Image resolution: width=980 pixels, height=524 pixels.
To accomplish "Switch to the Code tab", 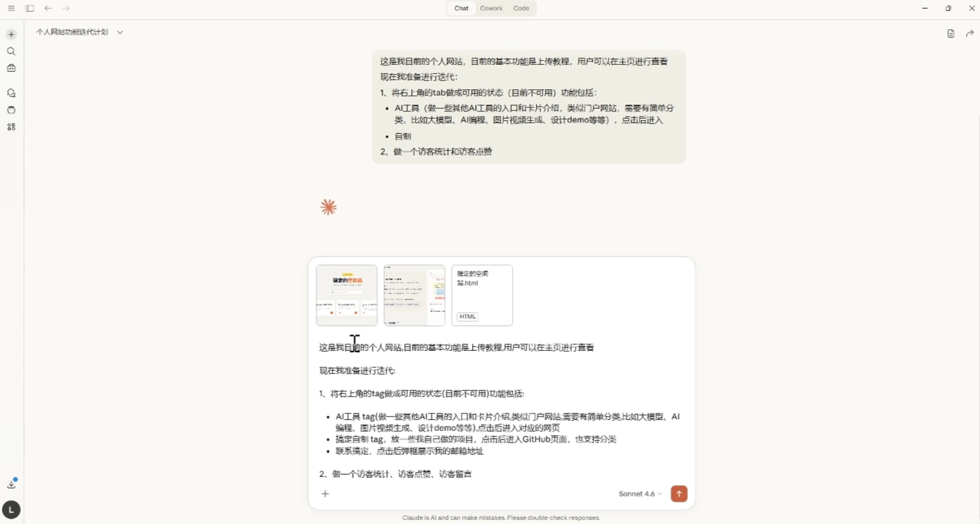I will pos(521,8).
